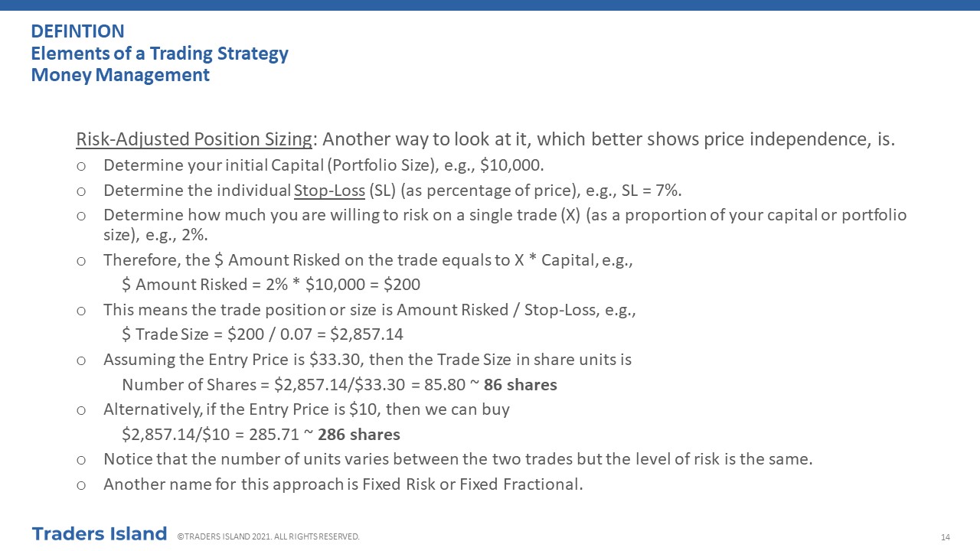This screenshot has height=551, width=980.
Task: Click the DEFINTION title text
Action: point(77,31)
